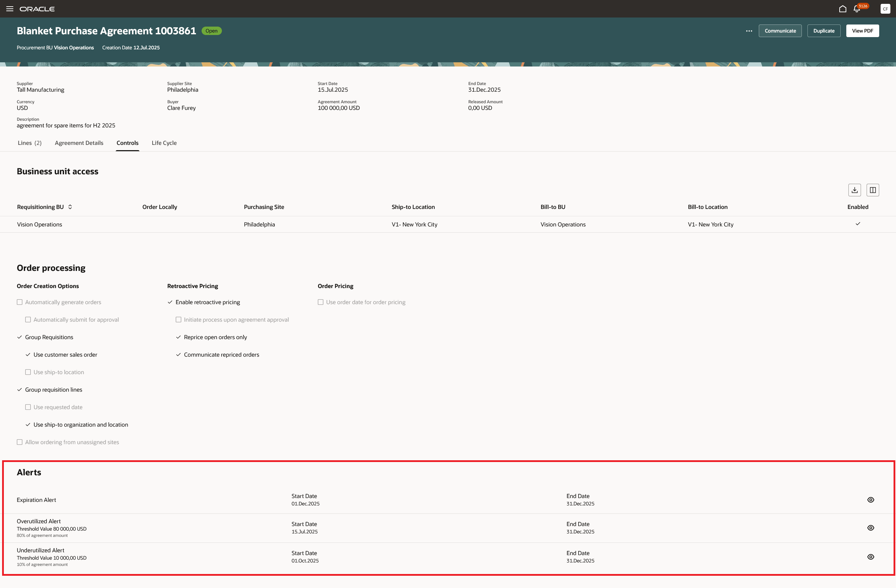The width and height of the screenshot is (896, 588).
Task: View Expiration Alert details eye icon
Action: [x=870, y=500]
